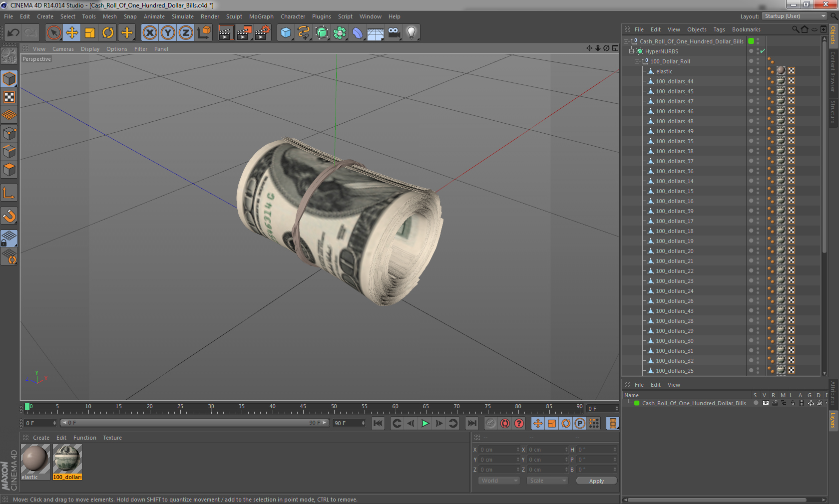The width and height of the screenshot is (839, 504).
Task: Add a Cube primitive object
Action: coord(286,33)
